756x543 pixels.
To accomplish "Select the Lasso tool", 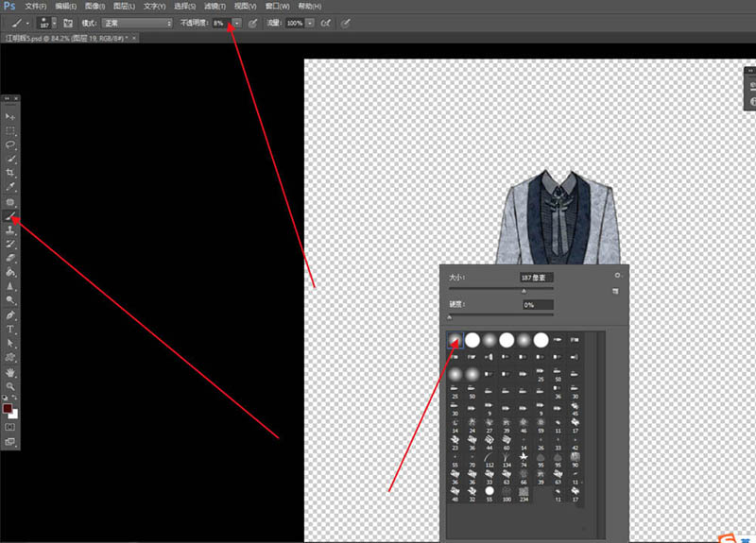I will (x=11, y=145).
